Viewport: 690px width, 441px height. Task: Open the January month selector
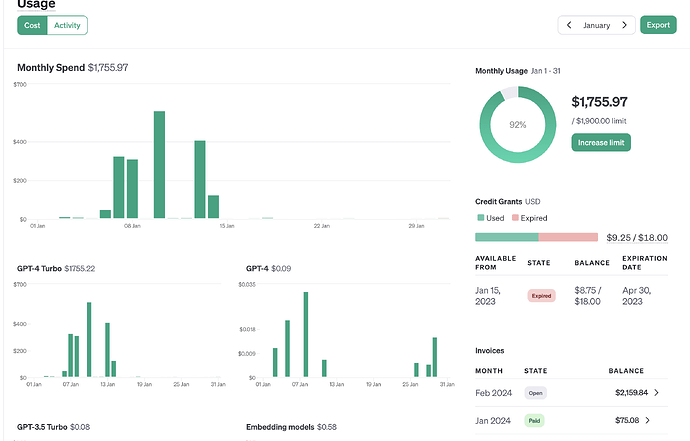[596, 25]
